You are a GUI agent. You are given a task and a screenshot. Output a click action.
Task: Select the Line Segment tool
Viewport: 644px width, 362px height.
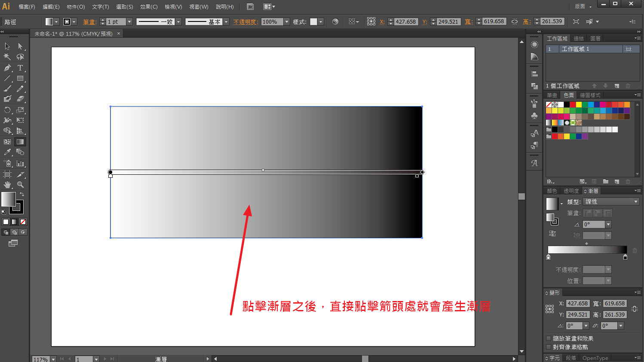click(7, 79)
